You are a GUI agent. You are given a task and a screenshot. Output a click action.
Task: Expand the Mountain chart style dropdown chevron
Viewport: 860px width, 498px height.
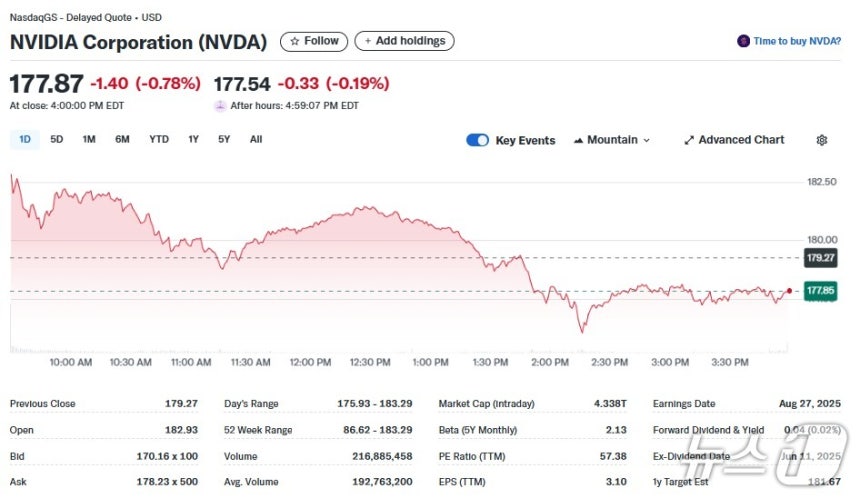tap(647, 140)
